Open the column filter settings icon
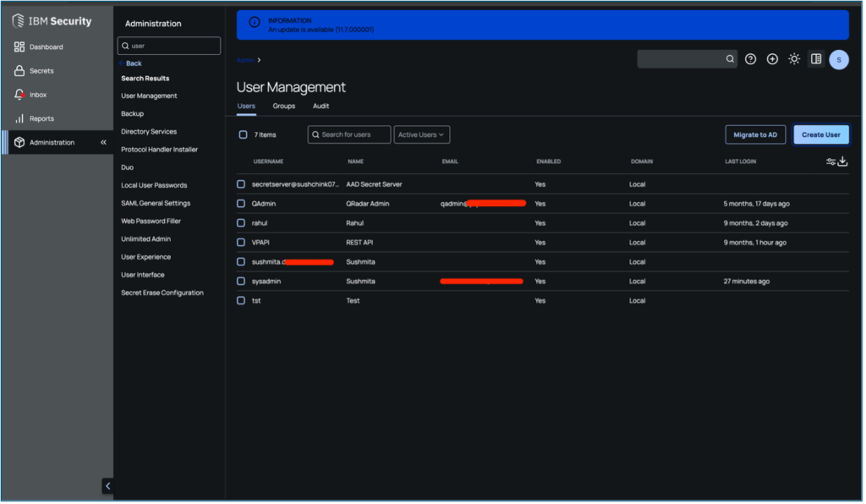This screenshot has width=866, height=504. pos(830,162)
